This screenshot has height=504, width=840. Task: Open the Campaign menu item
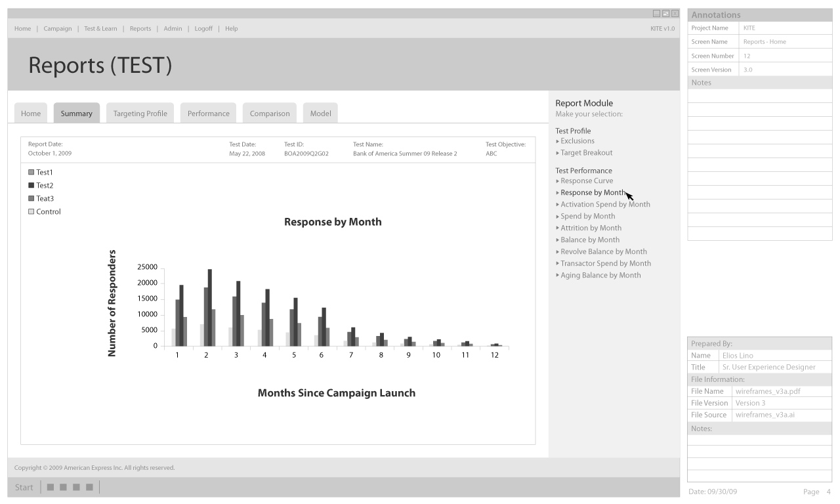(58, 29)
